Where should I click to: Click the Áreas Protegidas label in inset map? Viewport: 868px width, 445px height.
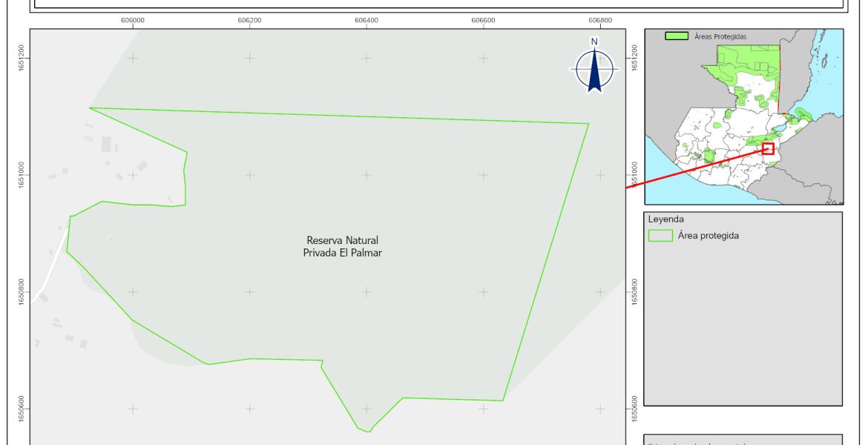(720, 36)
